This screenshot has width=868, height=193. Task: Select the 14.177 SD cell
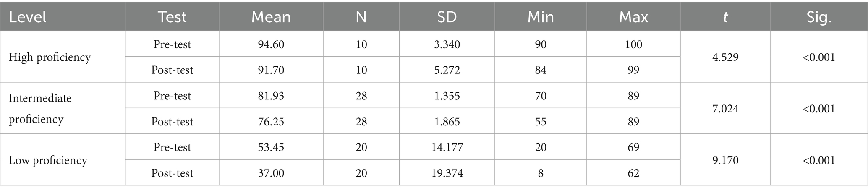(x=447, y=147)
